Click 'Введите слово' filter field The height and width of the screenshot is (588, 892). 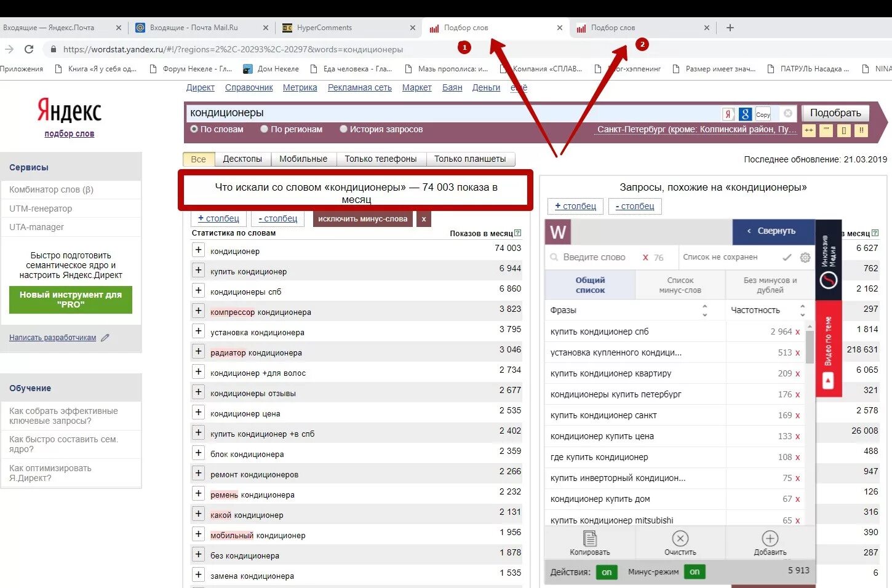pos(594,258)
